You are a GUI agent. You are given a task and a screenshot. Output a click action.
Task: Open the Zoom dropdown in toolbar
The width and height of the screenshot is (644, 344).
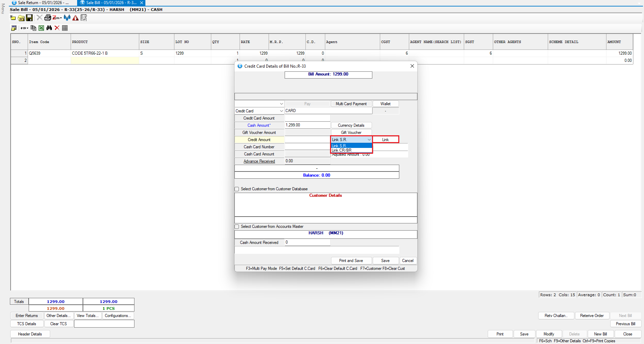(57, 18)
